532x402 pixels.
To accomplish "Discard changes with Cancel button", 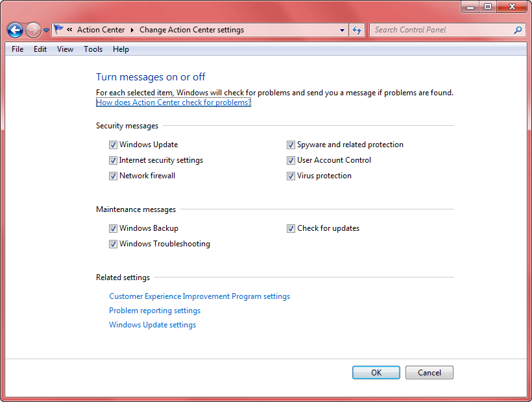I will coord(429,373).
